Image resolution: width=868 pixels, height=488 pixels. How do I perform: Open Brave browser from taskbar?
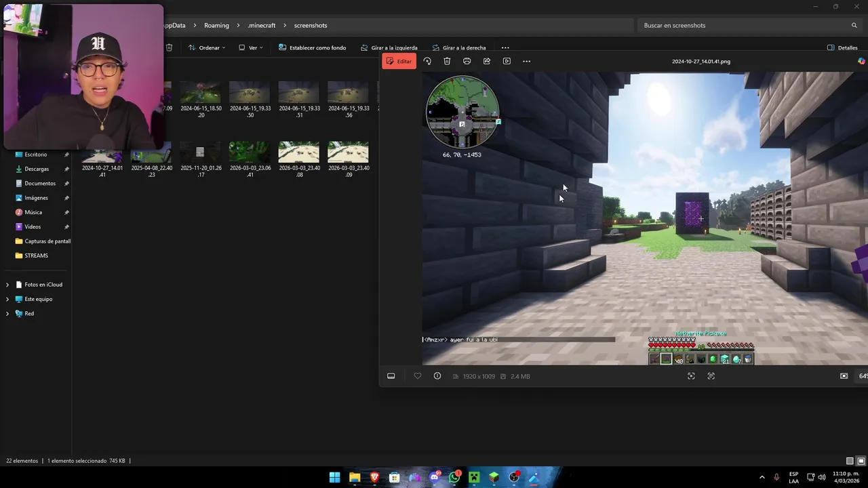[374, 478]
